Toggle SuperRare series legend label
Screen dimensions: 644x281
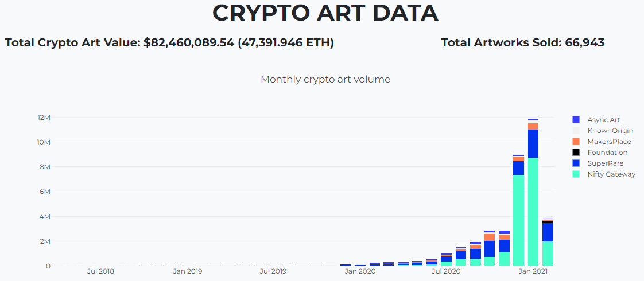pos(605,163)
